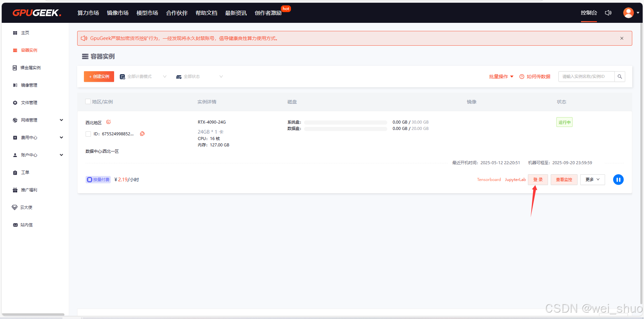Click the hot badge on 创作者激励
This screenshot has height=319, width=644.
click(x=286, y=9)
